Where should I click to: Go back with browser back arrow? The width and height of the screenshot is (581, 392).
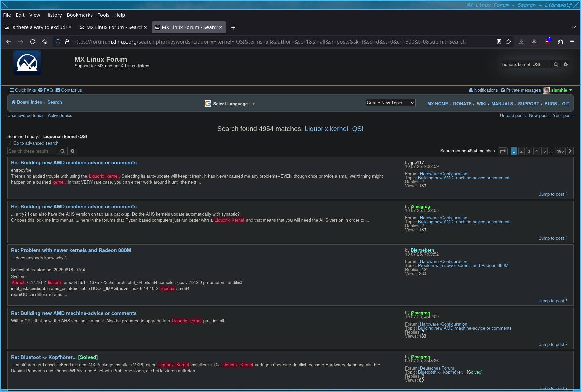(x=9, y=42)
